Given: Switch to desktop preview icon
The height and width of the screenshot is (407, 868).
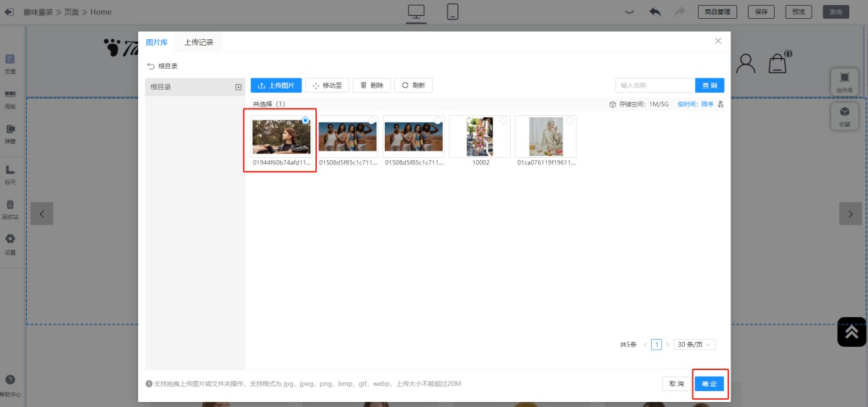Looking at the screenshot, I should coord(416,12).
